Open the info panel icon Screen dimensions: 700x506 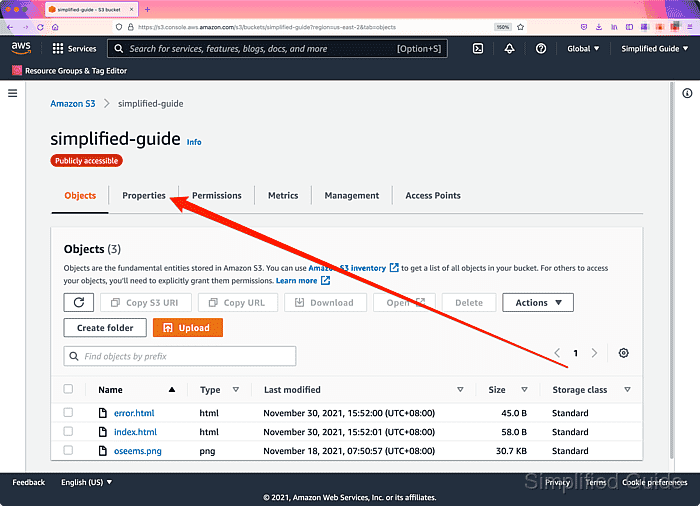[x=687, y=93]
